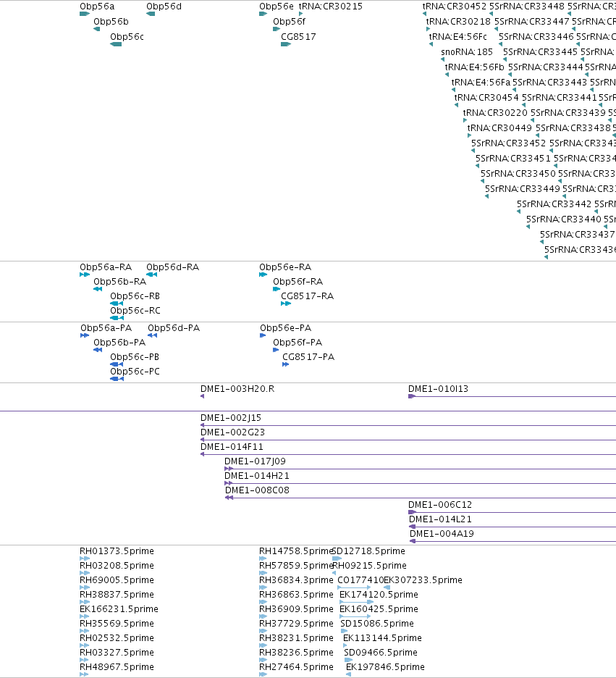This screenshot has width=616, height=678.
Task: Select the DME1-006C12 clone label
Action: [440, 505]
